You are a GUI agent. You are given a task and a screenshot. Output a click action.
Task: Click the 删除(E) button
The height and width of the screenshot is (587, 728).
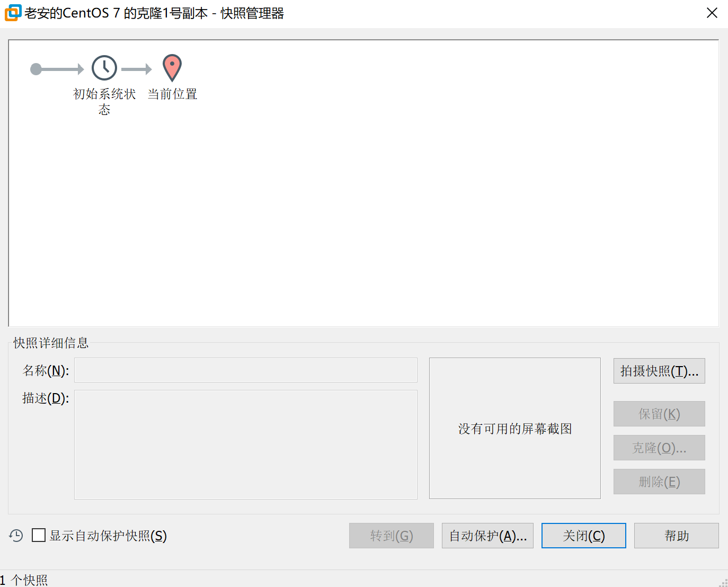click(x=659, y=482)
